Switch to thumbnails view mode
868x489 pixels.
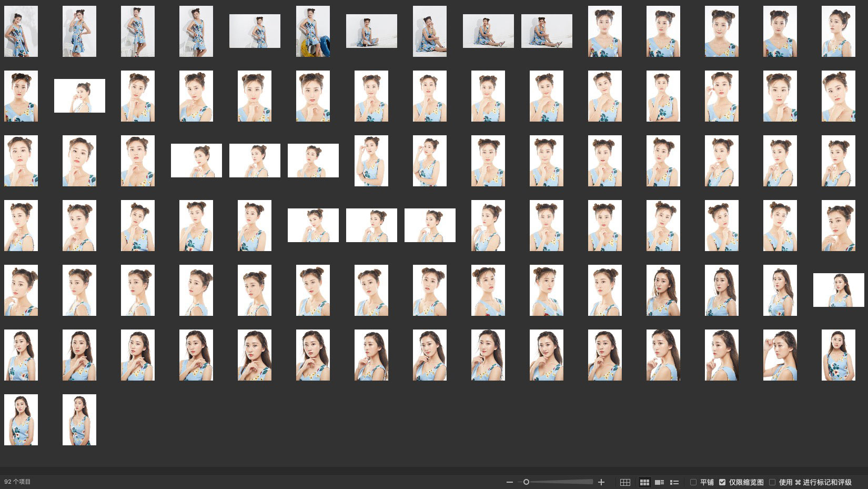tap(644, 482)
